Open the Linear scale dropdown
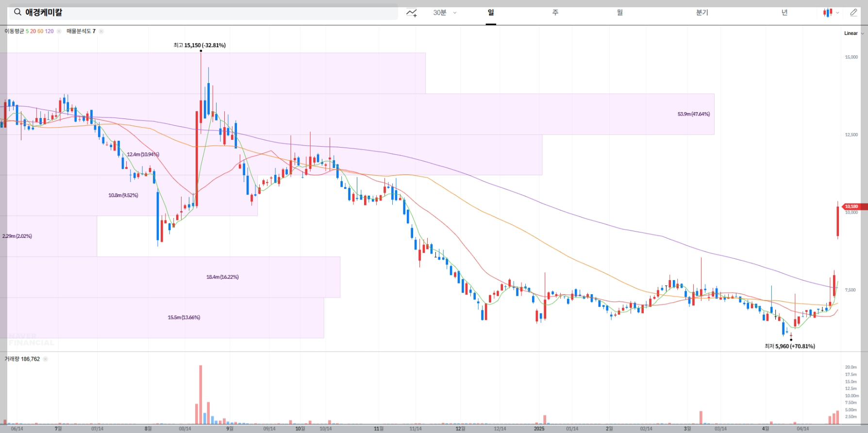Viewport: 868px width, 433px height. (x=854, y=33)
